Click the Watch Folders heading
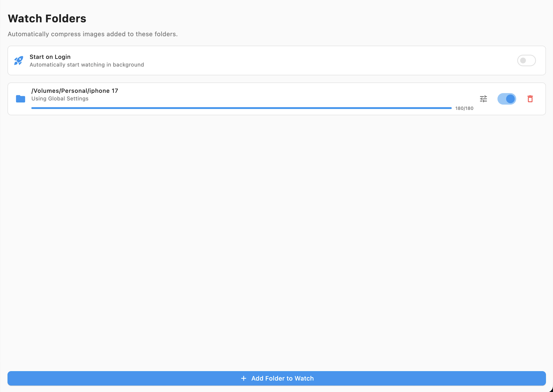This screenshot has height=392, width=553. (47, 18)
